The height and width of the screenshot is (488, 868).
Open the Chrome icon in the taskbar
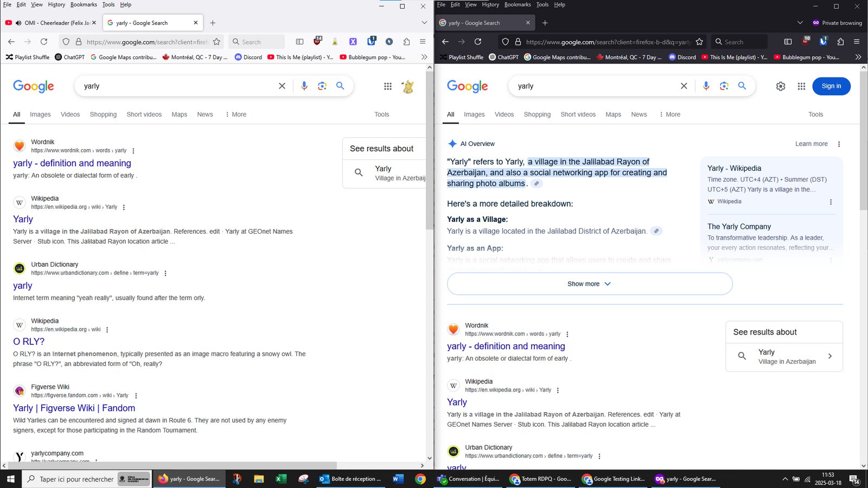(x=420, y=479)
